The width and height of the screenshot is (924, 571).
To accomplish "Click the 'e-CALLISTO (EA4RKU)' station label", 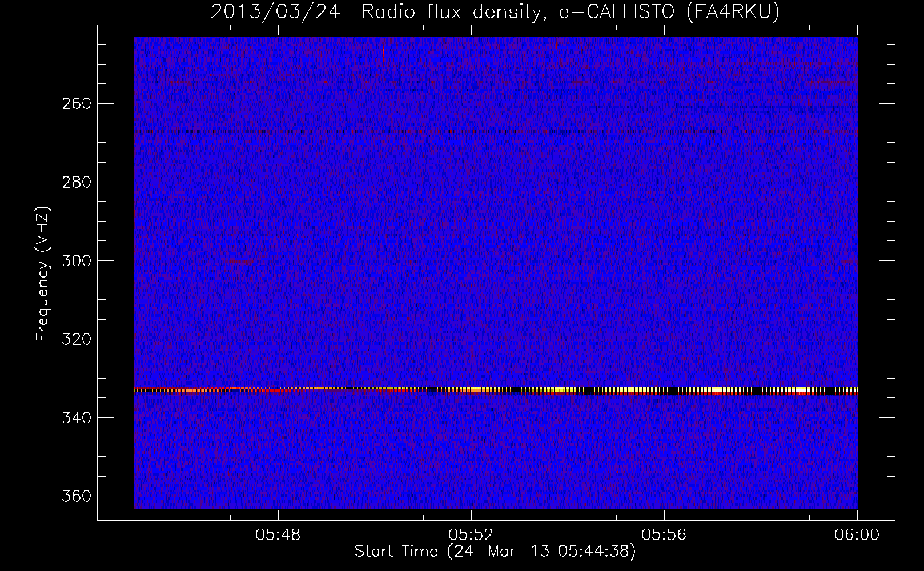I will tap(668, 12).
